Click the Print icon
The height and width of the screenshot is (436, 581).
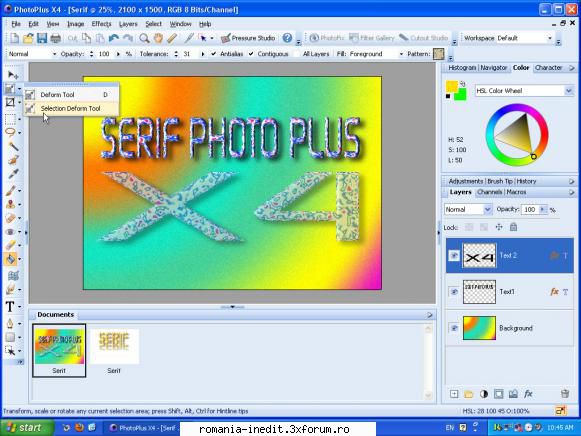tap(56, 38)
